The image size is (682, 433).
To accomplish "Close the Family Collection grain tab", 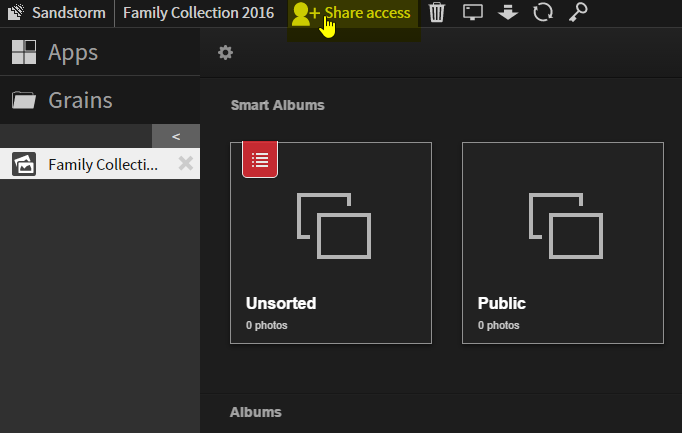I will [x=185, y=164].
